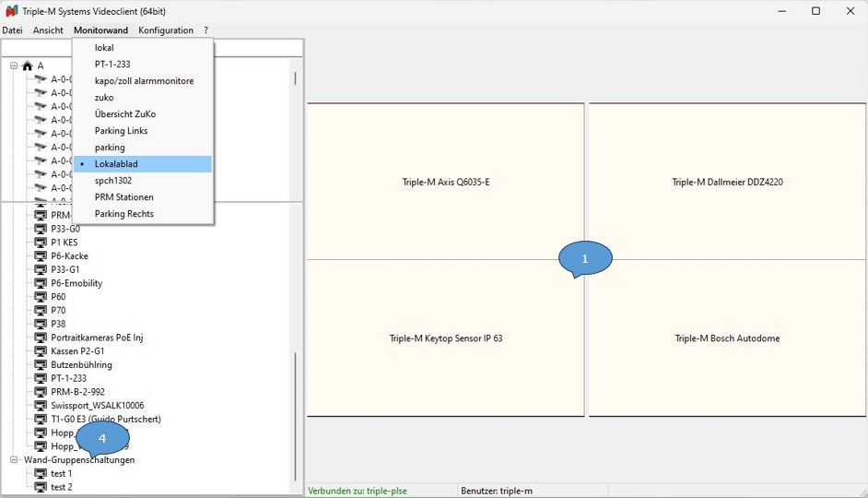Open the Ansicht menu
868x498 pixels.
tap(48, 30)
